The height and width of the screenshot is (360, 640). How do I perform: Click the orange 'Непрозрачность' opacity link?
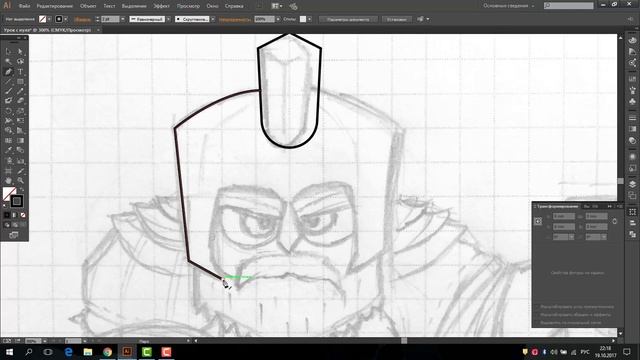[235, 19]
